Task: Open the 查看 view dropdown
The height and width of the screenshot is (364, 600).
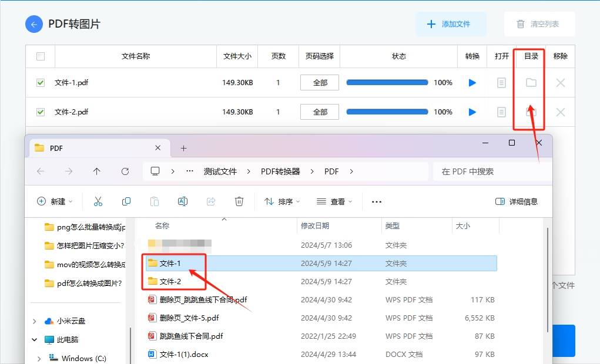Action: 335,201
